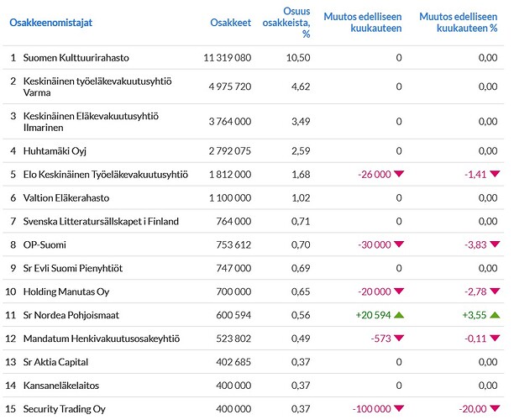Click red down arrow beside -1,41

(495, 173)
